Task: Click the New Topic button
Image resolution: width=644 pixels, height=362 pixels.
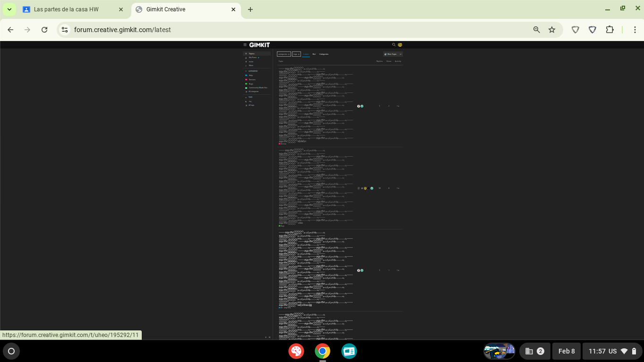Action: pos(391,54)
